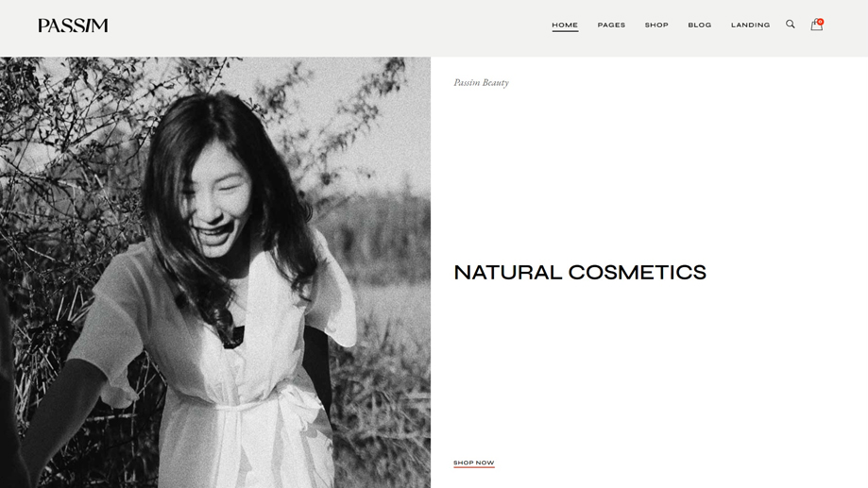Click the laughing woman's face in photo
Screen dimensions: 868x488
(217, 198)
